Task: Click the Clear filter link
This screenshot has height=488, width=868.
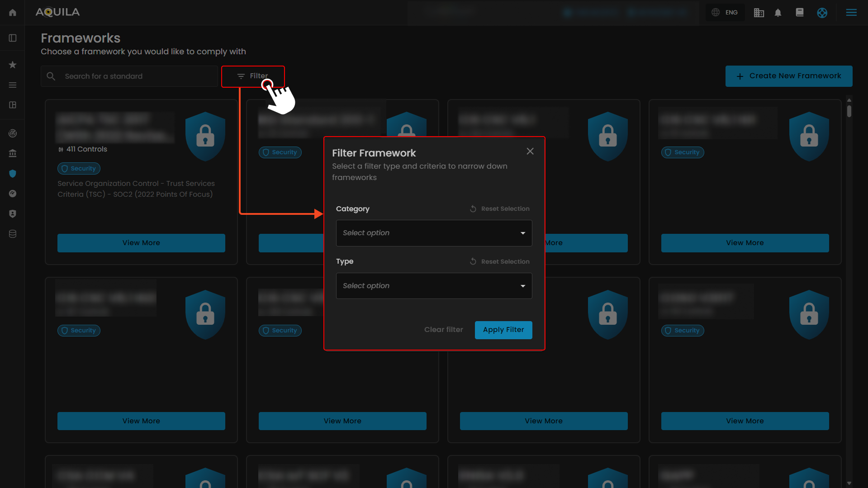Action: pos(443,330)
